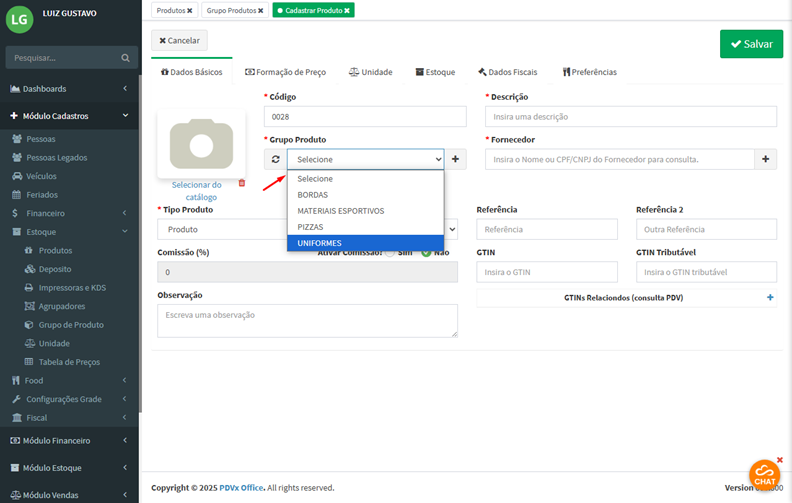Select the Não radio for Ativar Comissão
Viewport: 792px width, 503px height.
426,252
